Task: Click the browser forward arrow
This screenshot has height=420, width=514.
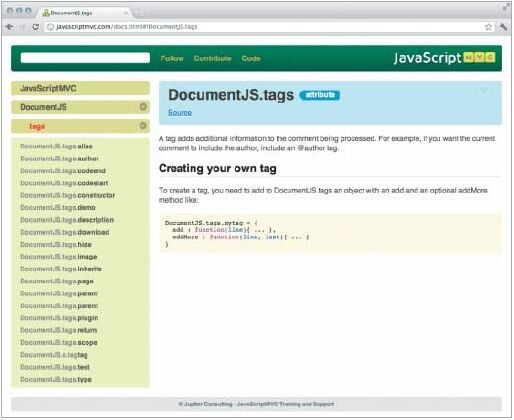Action: [23, 27]
